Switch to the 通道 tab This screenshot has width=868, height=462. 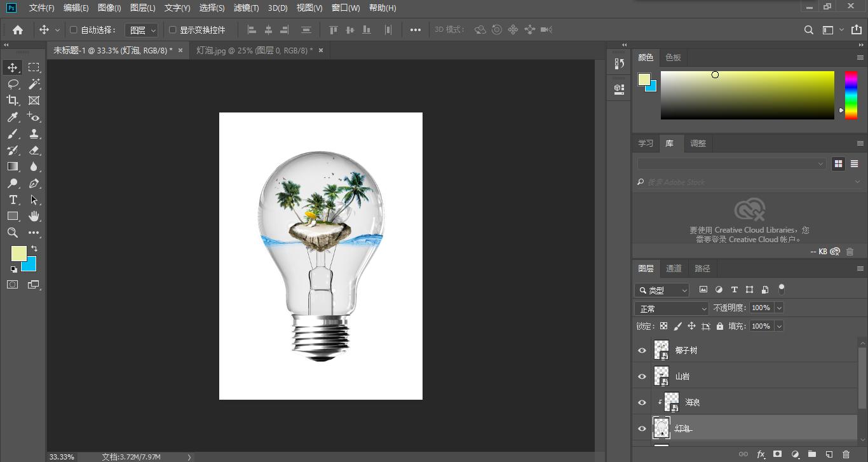click(x=674, y=268)
